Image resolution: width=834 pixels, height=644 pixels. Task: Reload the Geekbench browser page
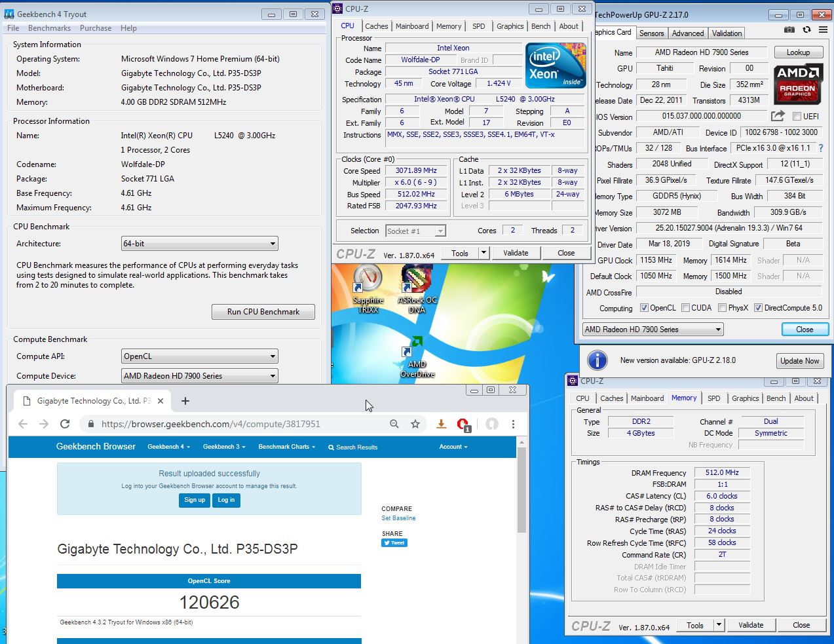(x=65, y=424)
